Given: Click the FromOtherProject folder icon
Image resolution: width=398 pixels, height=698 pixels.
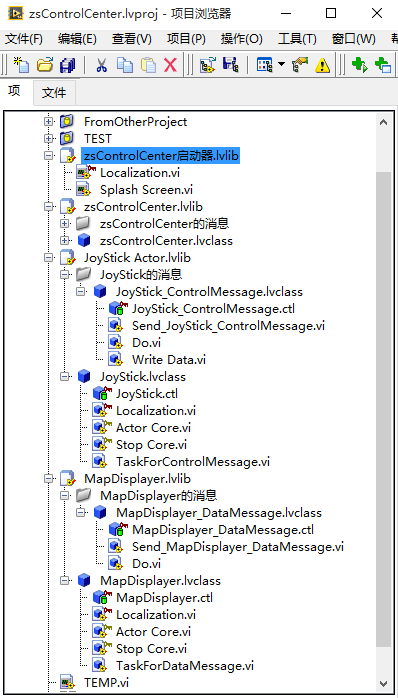Looking at the screenshot, I should click(66, 122).
